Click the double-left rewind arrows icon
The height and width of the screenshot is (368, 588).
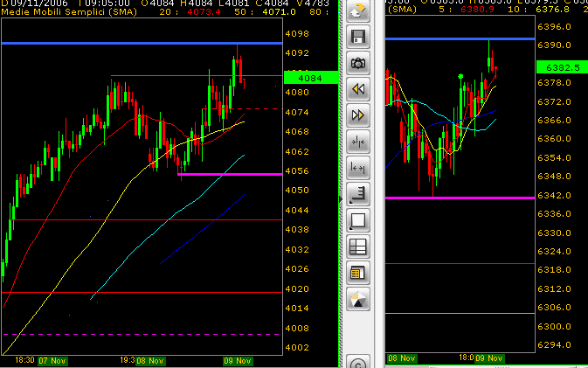pos(358,89)
